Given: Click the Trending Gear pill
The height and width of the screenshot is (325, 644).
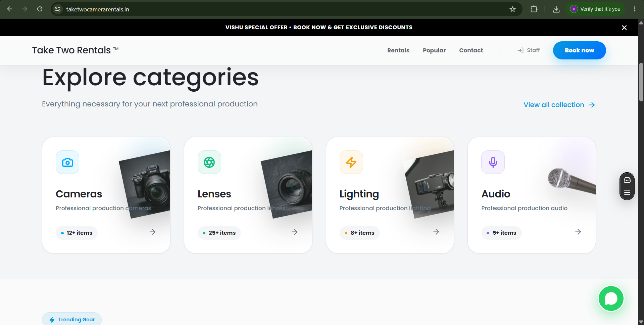Looking at the screenshot, I should (72, 319).
